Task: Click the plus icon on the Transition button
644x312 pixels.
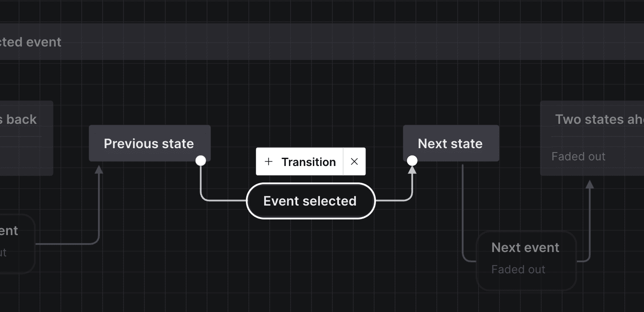Action: (x=269, y=161)
